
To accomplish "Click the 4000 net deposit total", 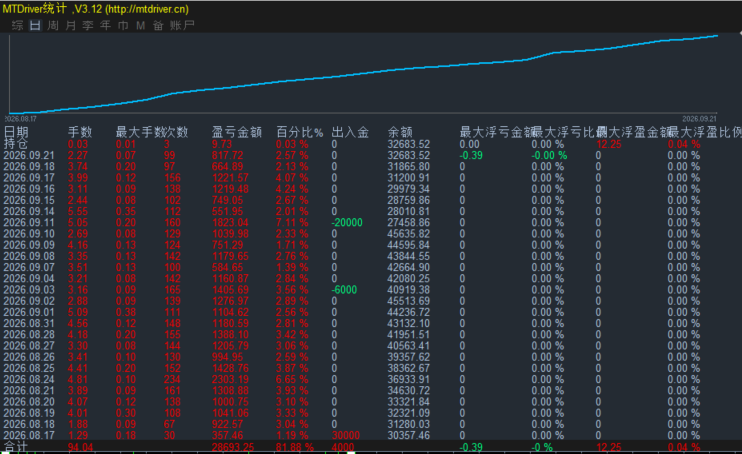I will pos(343,447).
